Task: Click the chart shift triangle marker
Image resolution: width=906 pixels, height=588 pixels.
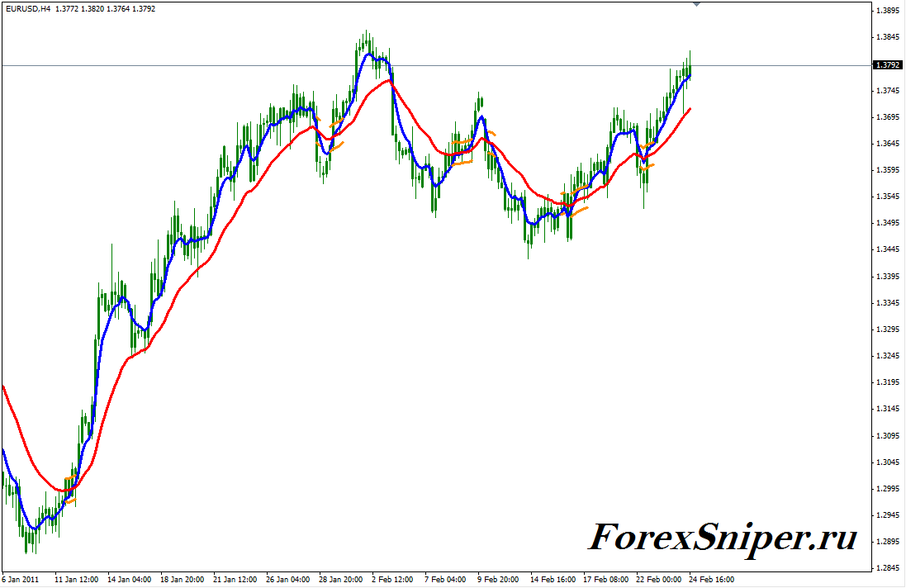Action: 697,4
